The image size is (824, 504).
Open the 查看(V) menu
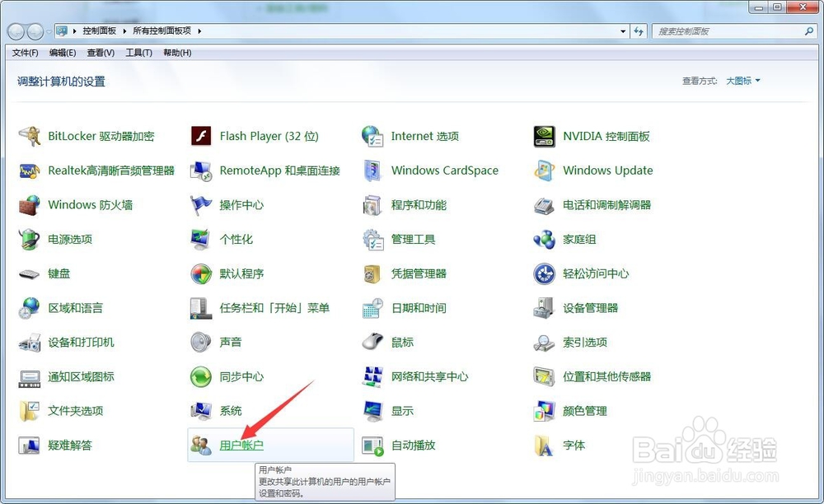[101, 53]
